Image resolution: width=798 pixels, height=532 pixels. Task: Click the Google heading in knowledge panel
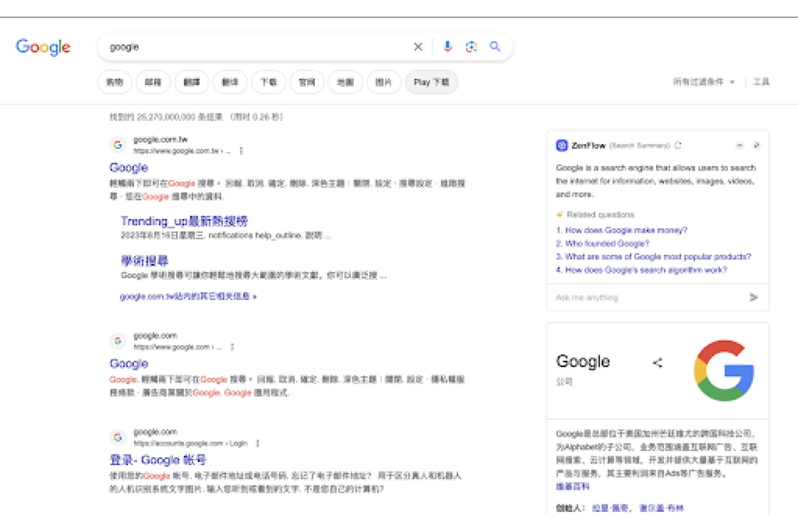point(583,361)
